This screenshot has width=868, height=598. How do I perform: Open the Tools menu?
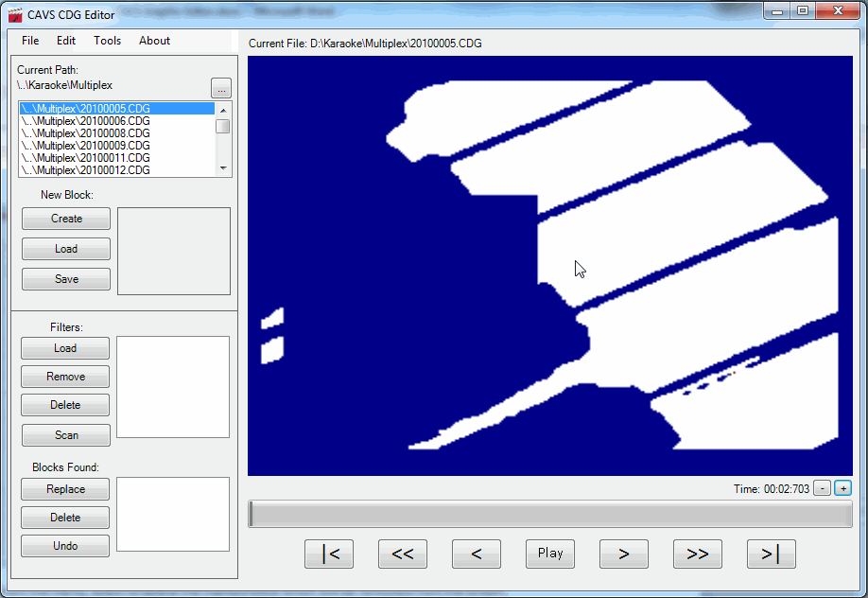pyautogui.click(x=107, y=41)
